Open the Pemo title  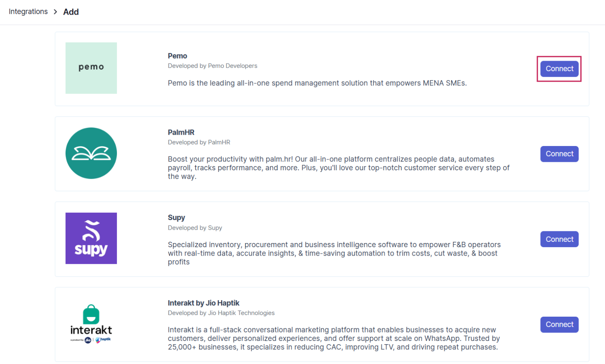click(177, 56)
